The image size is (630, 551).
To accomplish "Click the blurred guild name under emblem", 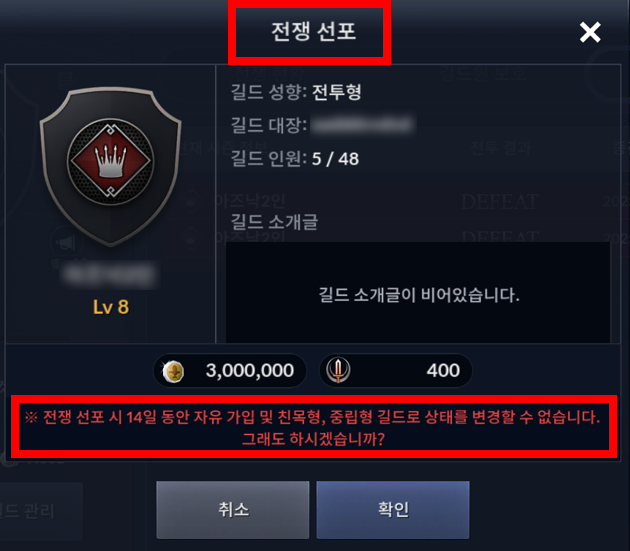I will pyautogui.click(x=109, y=275).
